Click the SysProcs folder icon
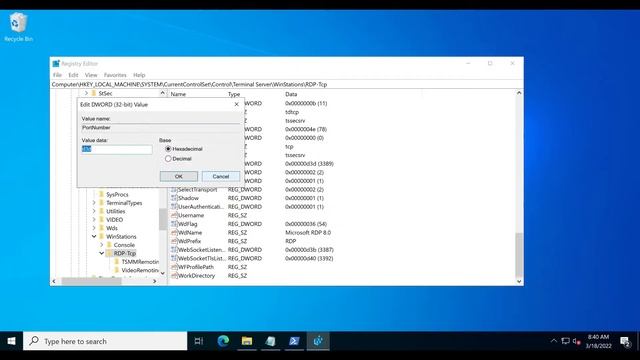This screenshot has height=360, width=640. 102,194
